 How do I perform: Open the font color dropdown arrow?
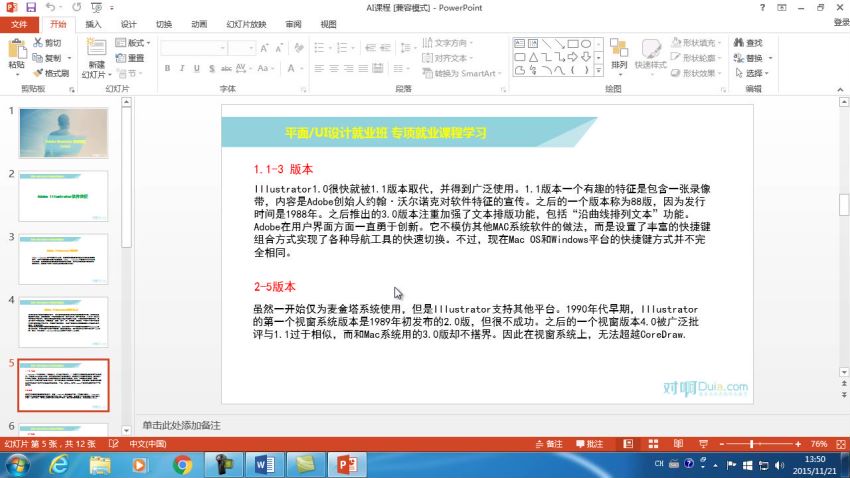tap(301, 68)
